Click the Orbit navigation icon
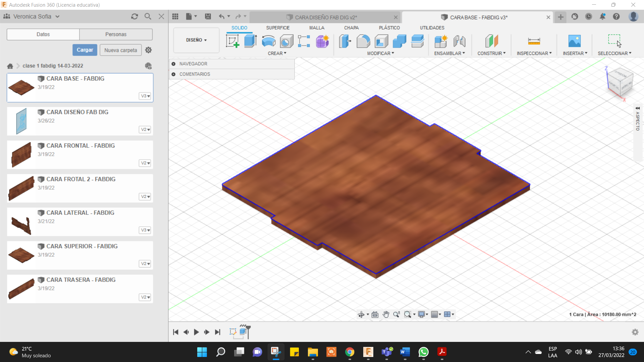 point(361,314)
